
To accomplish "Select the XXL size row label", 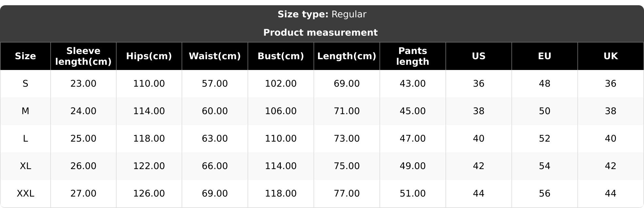I will coord(25,194).
